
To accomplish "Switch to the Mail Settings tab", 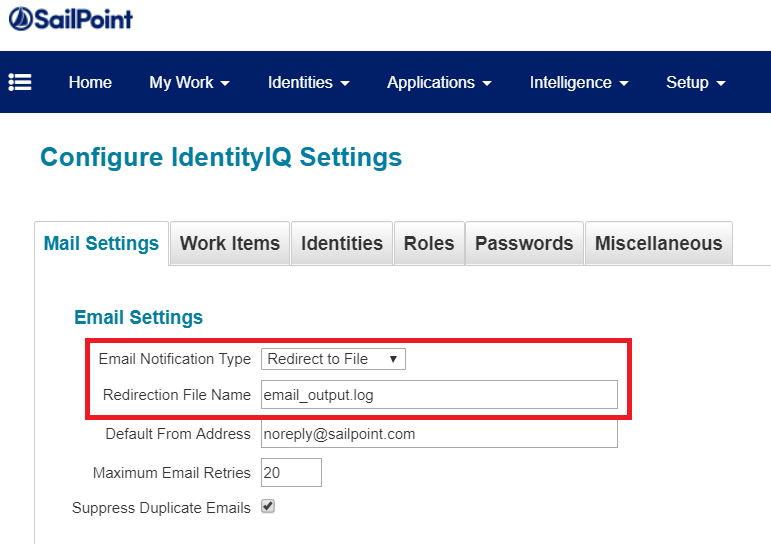I will coord(101,243).
